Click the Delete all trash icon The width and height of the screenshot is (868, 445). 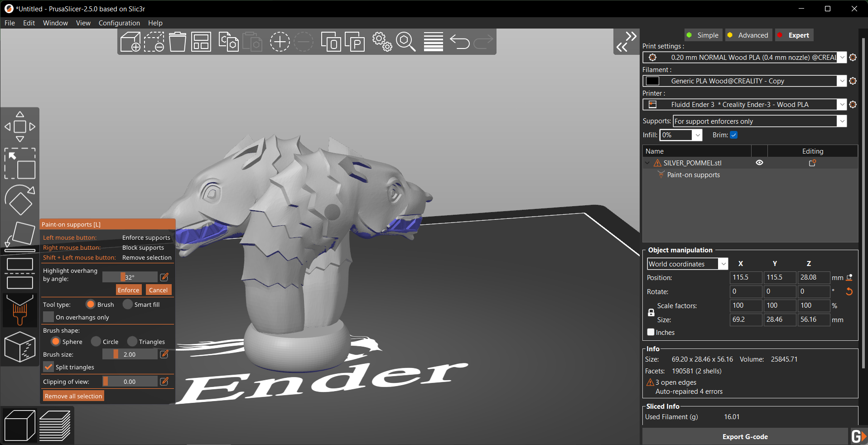coord(178,42)
